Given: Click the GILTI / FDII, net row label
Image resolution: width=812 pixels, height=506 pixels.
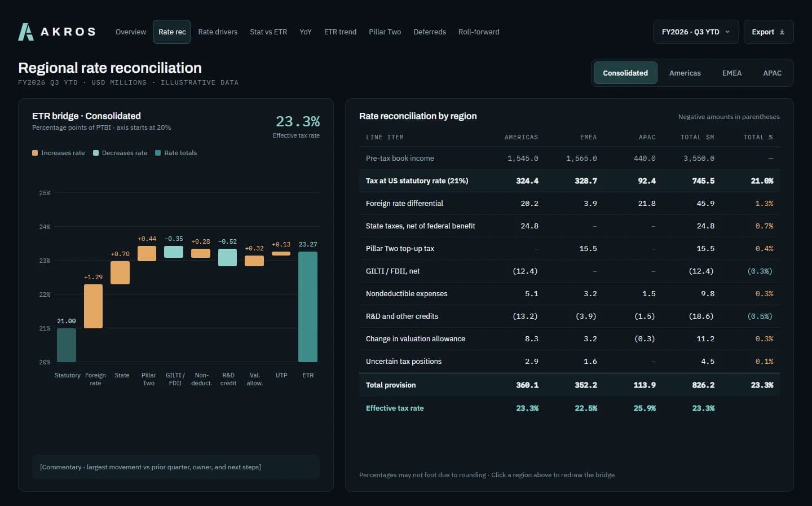Looking at the screenshot, I should coord(392,271).
